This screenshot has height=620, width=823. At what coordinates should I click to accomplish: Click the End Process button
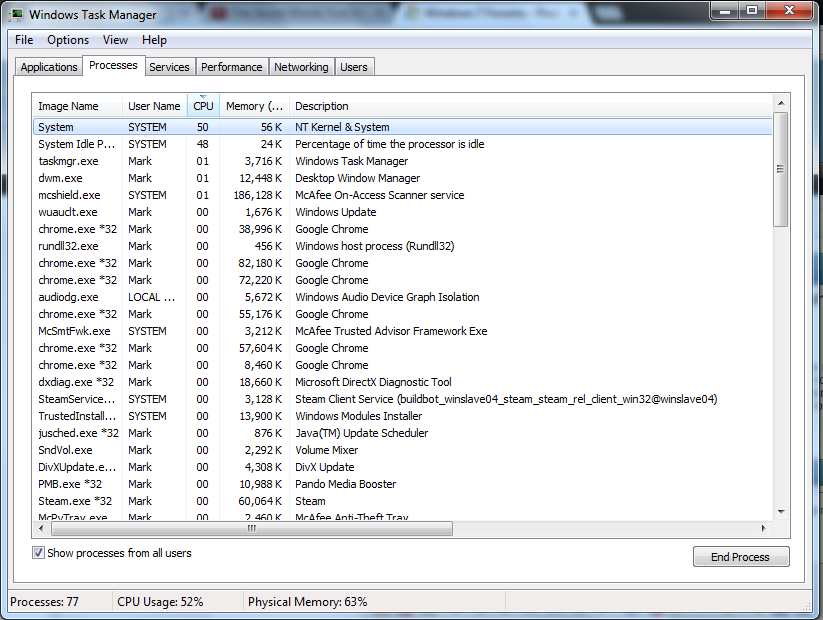coord(741,557)
